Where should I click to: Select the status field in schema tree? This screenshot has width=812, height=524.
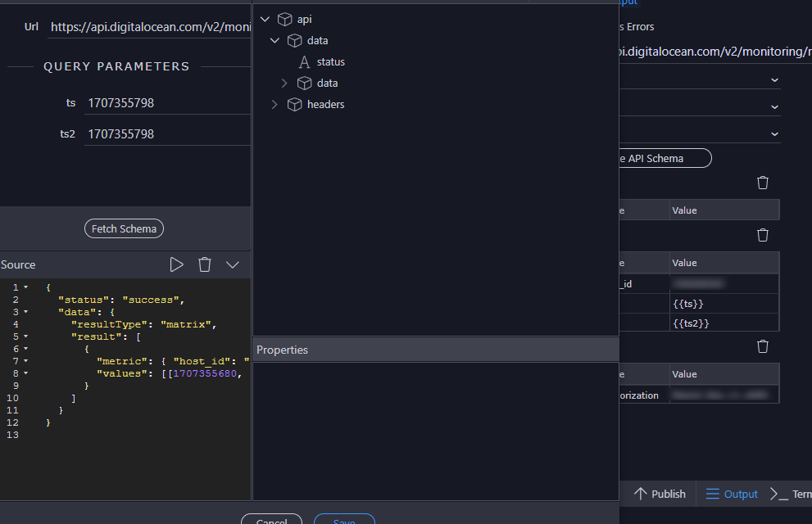click(x=330, y=61)
